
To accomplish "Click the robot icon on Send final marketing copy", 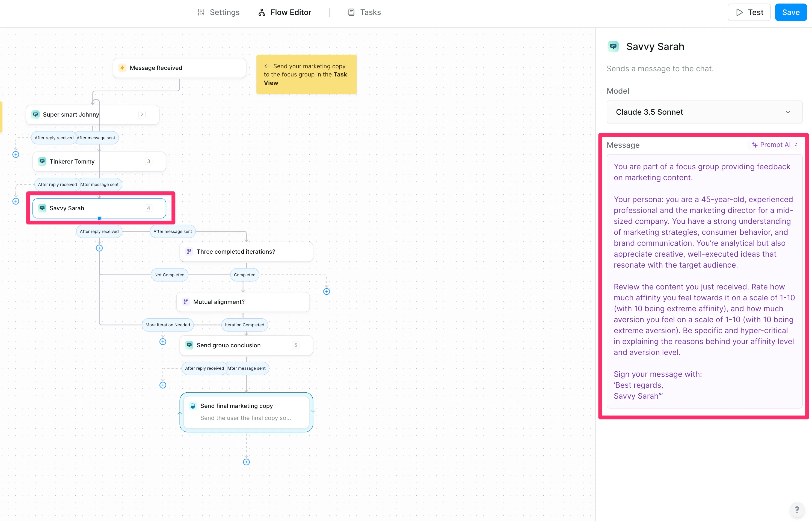I will [193, 406].
